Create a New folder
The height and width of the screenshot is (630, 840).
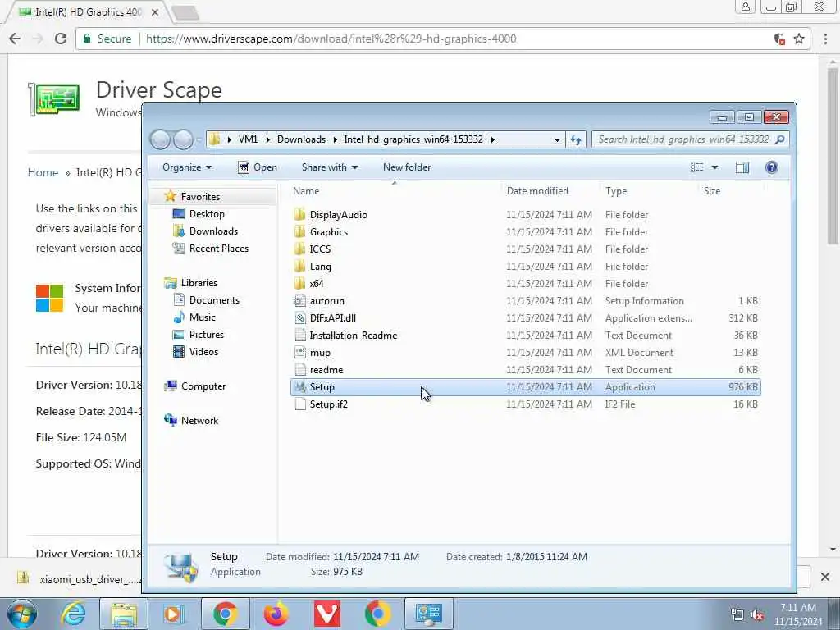407,167
